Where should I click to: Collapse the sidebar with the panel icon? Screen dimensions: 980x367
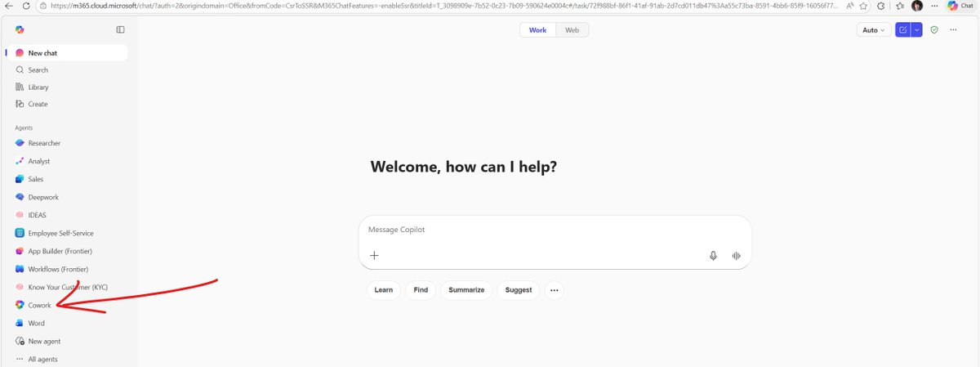120,29
